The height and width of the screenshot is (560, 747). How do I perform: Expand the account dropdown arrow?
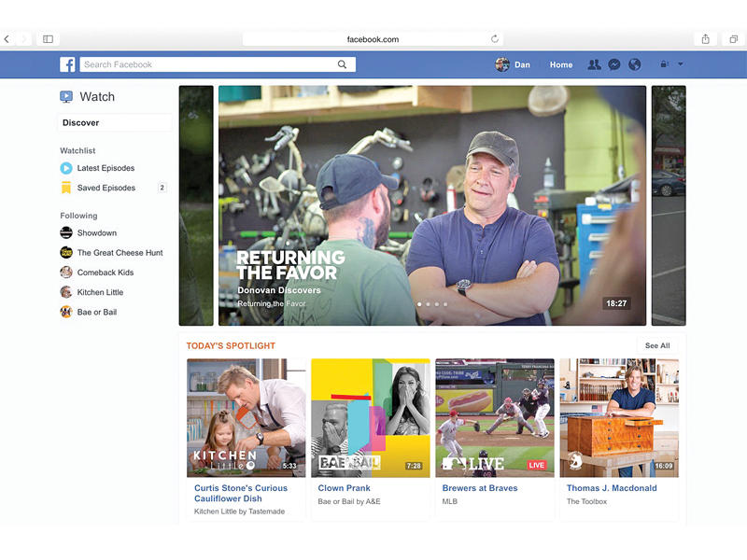[680, 64]
